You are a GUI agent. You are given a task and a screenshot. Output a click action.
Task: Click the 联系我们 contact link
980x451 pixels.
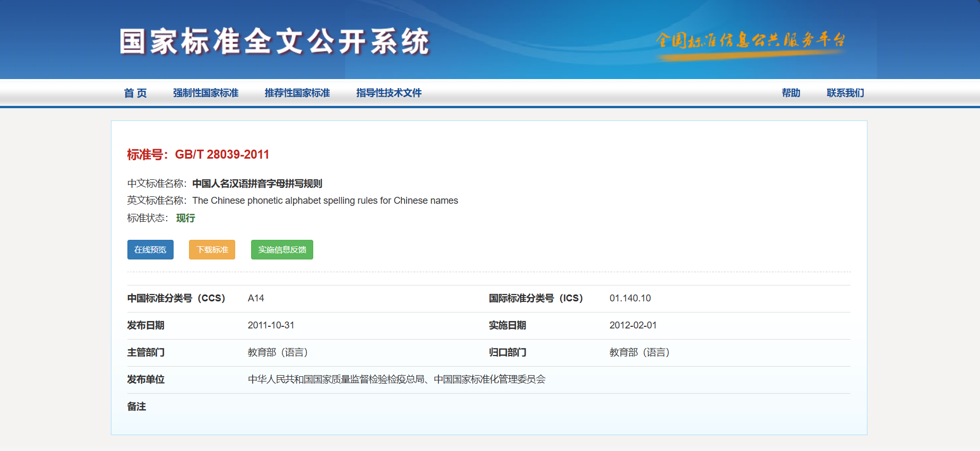click(845, 93)
